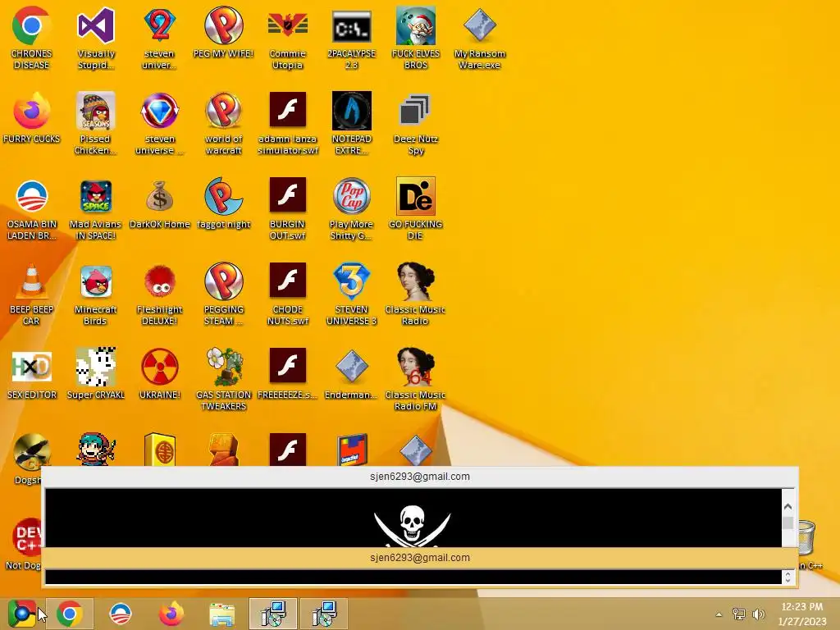The height and width of the screenshot is (630, 840).
Task: Open DarkOK Home money bag icon
Action: 160,196
